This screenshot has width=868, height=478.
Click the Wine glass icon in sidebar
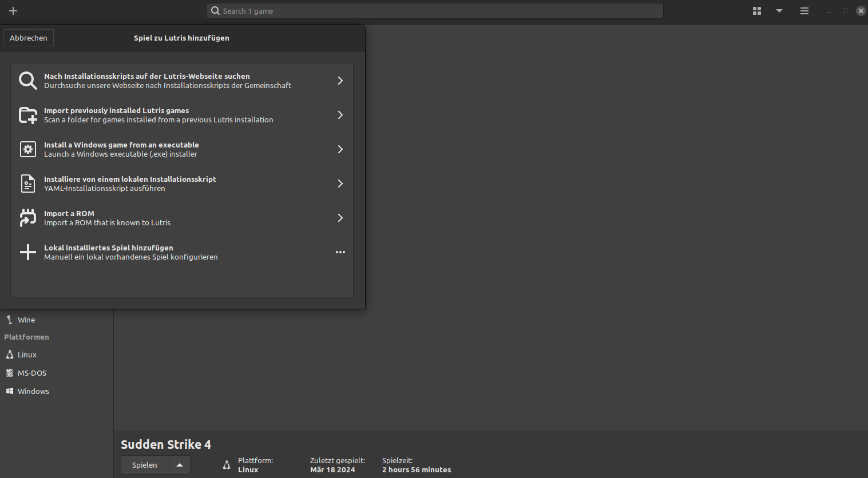click(x=10, y=320)
